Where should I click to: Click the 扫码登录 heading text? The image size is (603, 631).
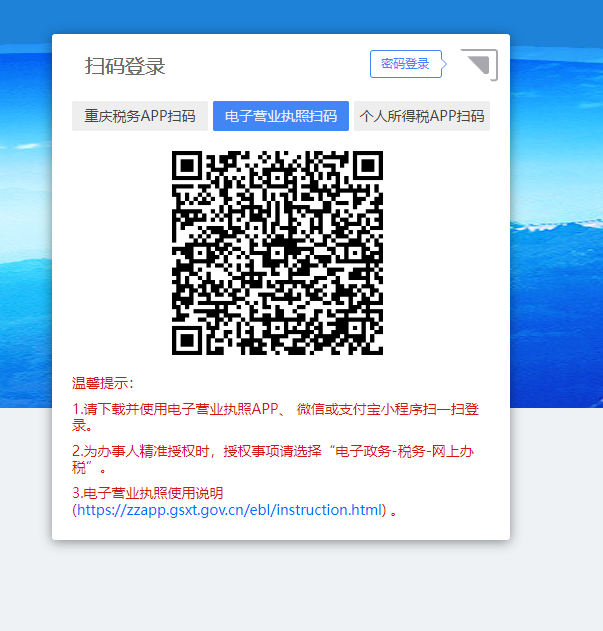click(x=125, y=66)
